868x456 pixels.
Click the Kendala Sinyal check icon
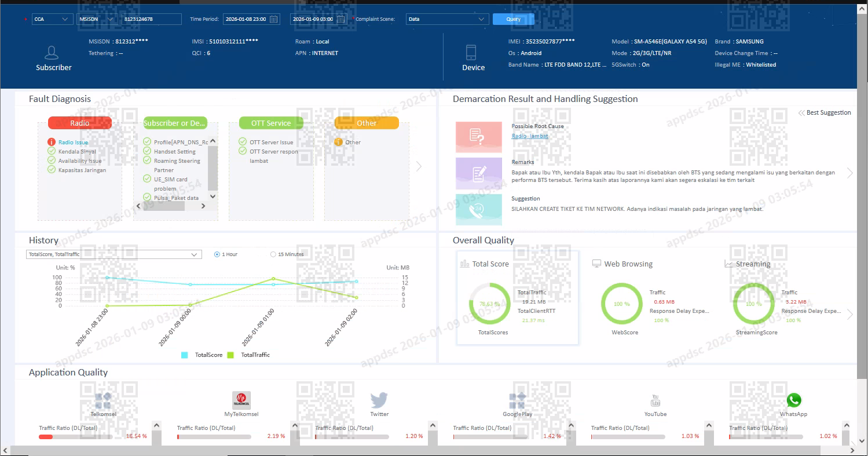(x=52, y=151)
